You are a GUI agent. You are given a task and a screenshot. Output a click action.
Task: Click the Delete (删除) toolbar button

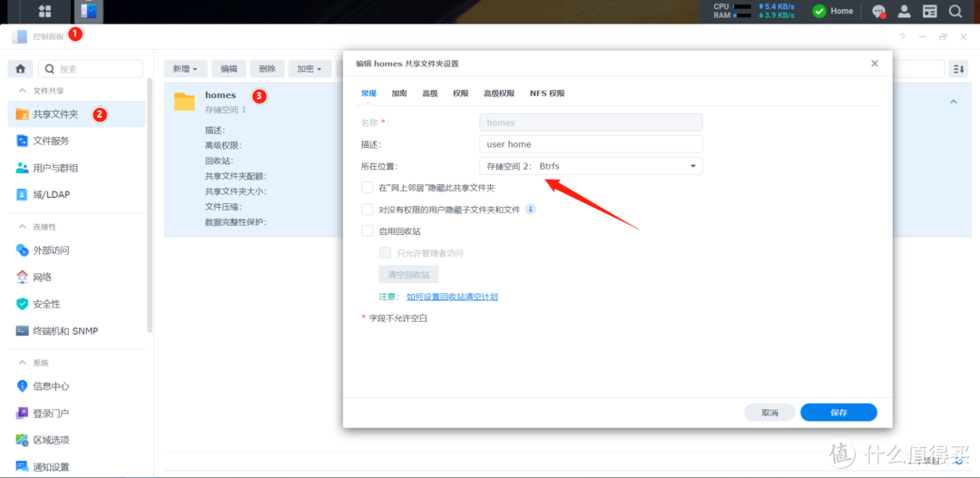[x=268, y=69]
